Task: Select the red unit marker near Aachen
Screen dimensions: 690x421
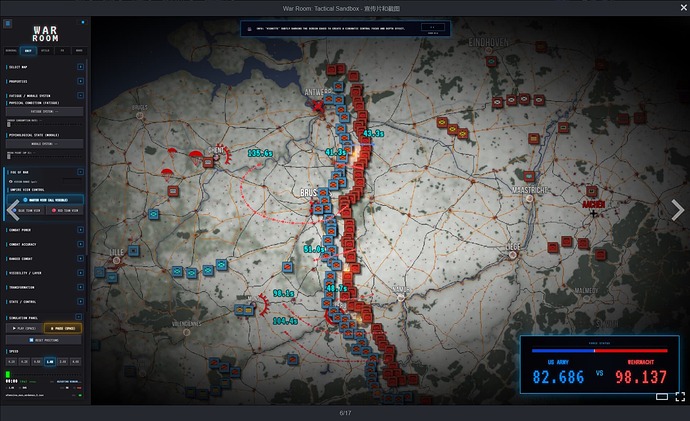Action: pyautogui.click(x=592, y=191)
